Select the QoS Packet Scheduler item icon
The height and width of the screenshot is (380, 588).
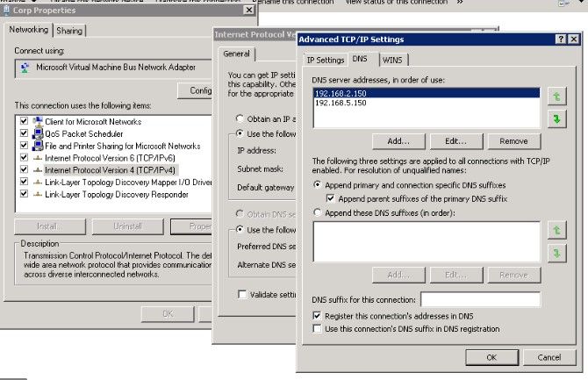[x=38, y=133]
